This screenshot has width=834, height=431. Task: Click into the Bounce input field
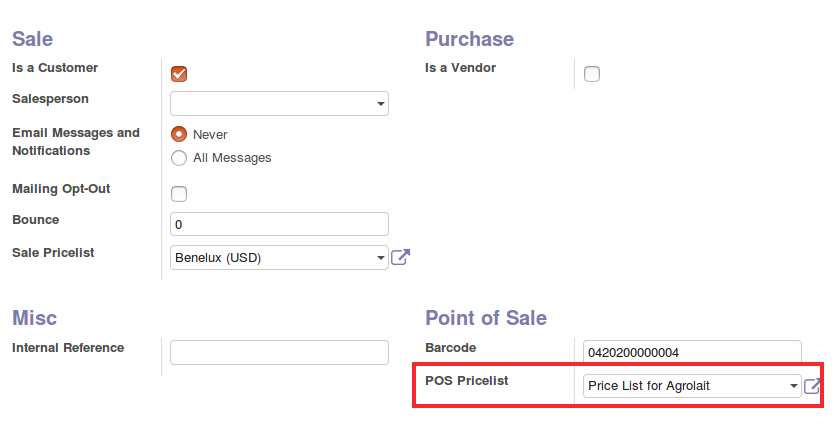click(279, 224)
